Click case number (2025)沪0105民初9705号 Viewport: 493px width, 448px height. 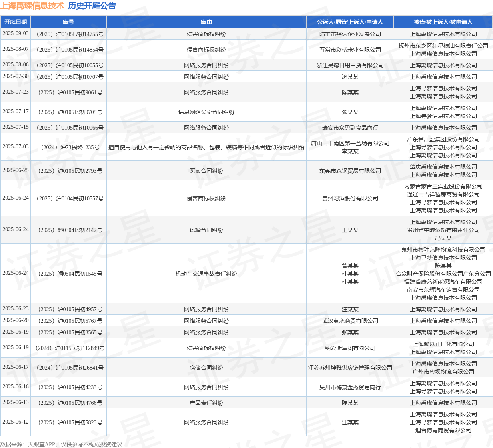68,112
